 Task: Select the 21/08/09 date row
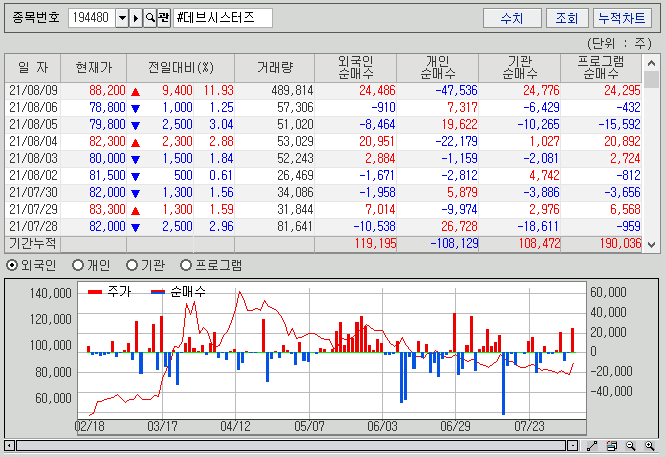[x=323, y=90]
